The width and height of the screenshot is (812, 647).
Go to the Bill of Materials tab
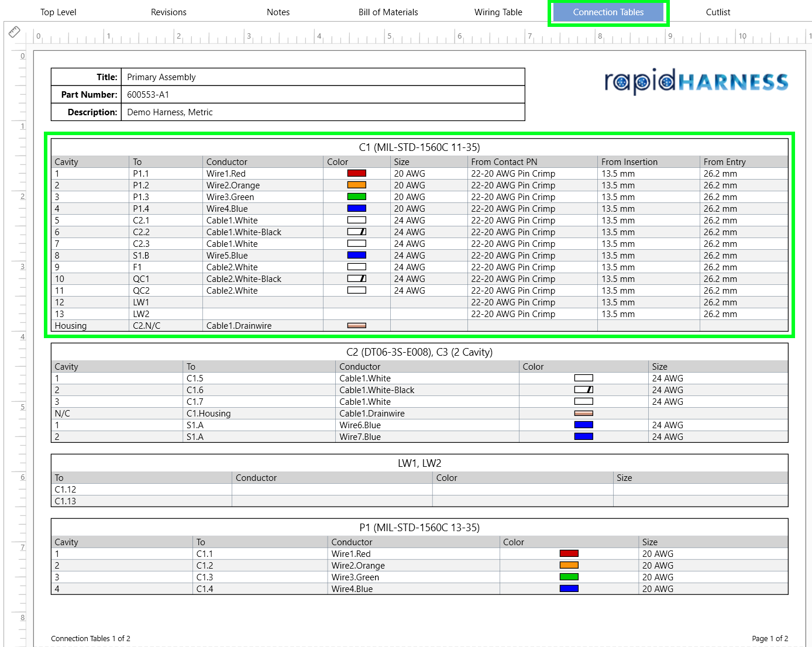point(388,12)
